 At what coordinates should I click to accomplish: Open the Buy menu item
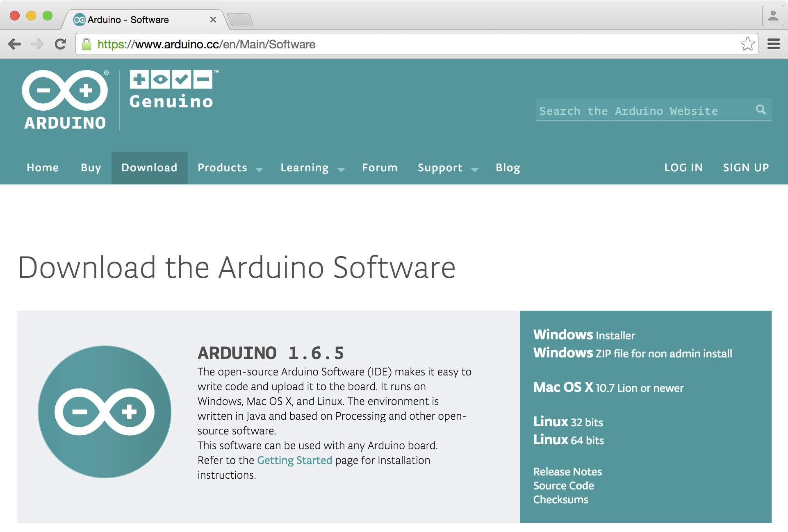tap(91, 168)
